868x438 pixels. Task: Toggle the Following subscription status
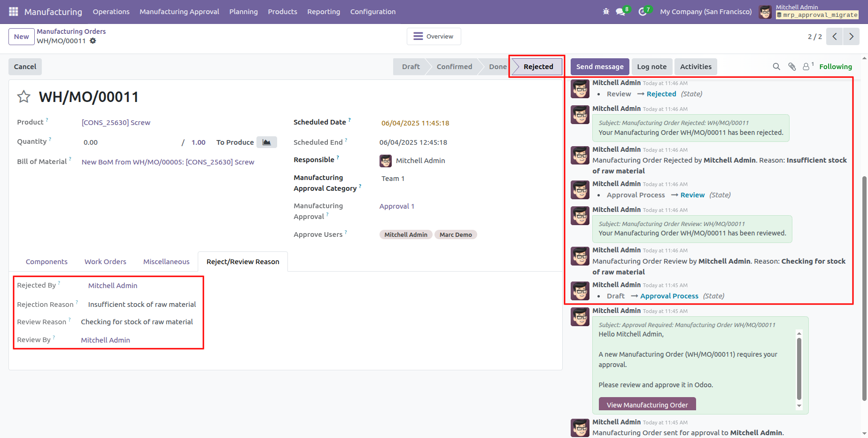click(x=835, y=67)
